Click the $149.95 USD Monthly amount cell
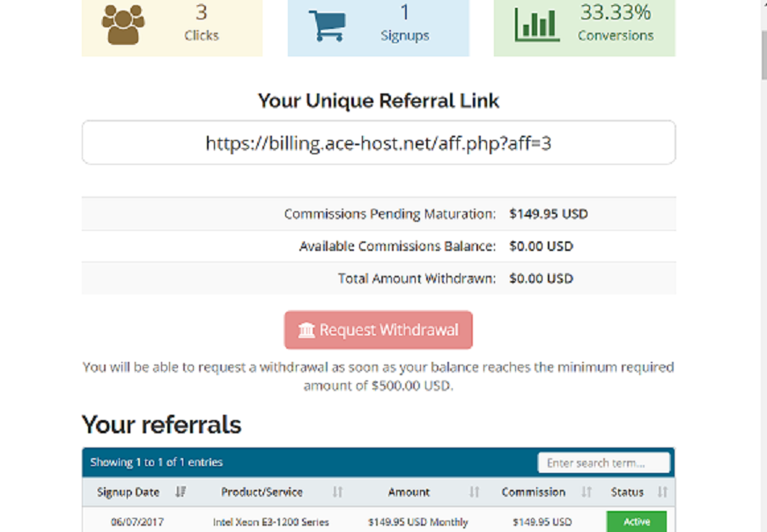767x532 pixels. [418, 522]
